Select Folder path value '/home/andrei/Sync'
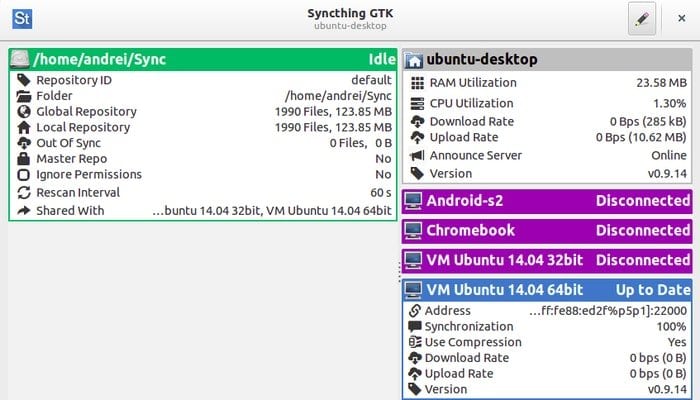The image size is (700, 400). [338, 96]
